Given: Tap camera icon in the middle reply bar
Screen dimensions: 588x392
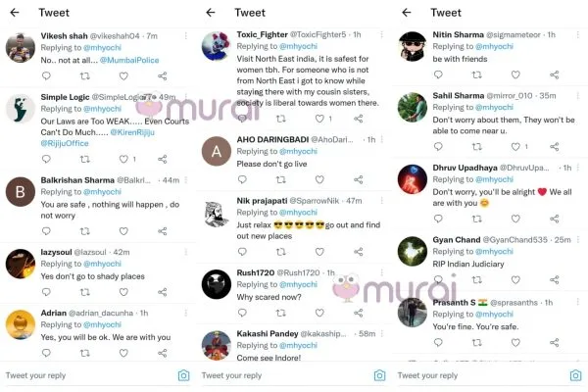Looking at the screenshot, I should (379, 375).
